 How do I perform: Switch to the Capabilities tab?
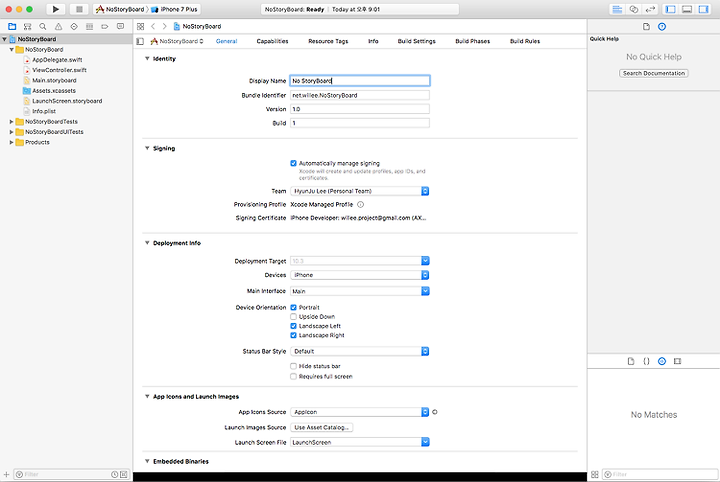tap(272, 41)
